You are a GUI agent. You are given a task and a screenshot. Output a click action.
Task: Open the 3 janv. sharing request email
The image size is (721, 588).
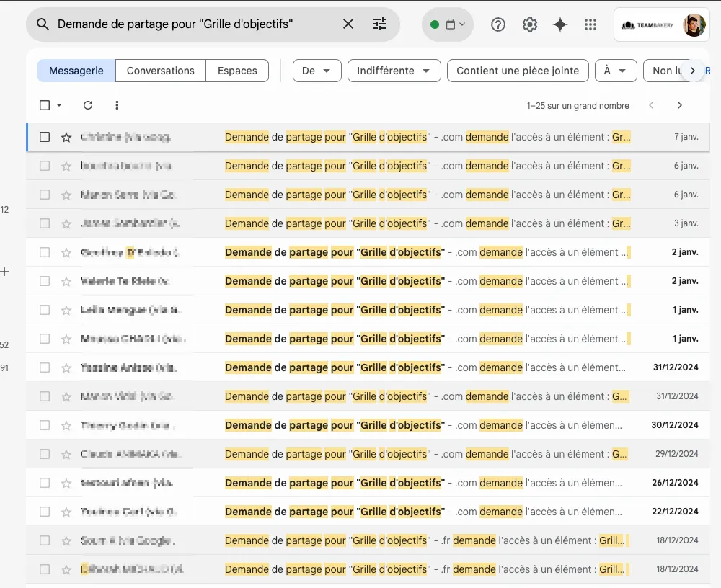pos(368,223)
